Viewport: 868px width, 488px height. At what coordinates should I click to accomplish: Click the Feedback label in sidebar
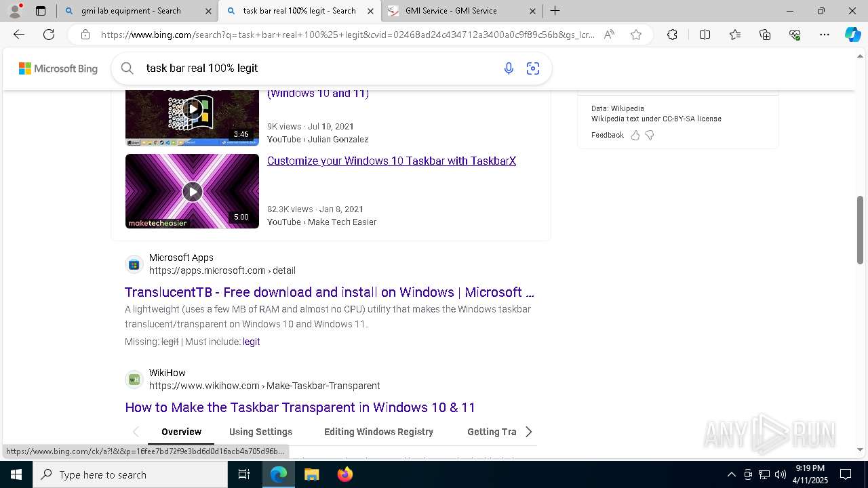point(607,136)
